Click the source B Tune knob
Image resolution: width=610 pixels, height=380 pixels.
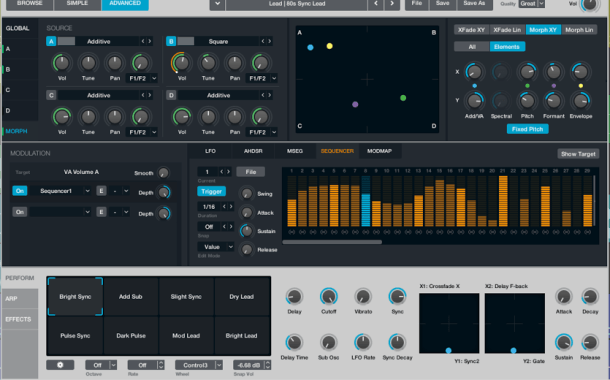208,63
